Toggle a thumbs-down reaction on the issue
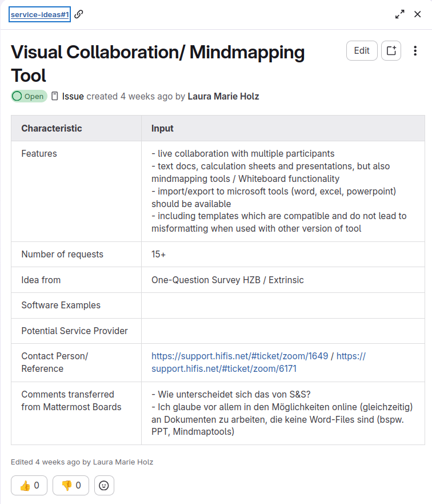Screen dimensions: 432x504 [x=70, y=485]
